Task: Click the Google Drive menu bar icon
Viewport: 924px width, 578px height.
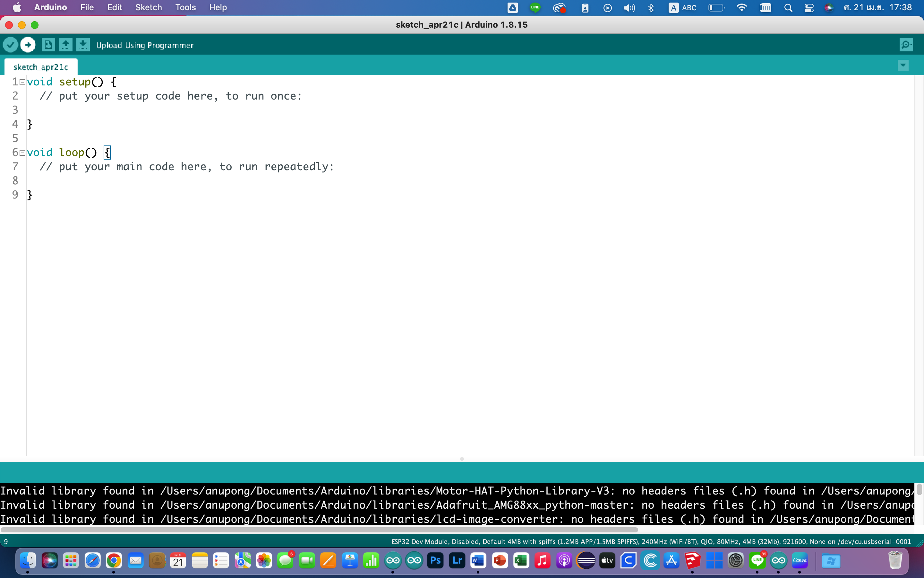Action: point(512,8)
